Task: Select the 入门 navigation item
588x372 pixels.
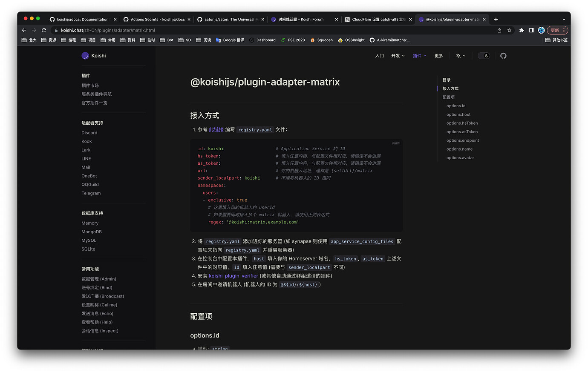Action: pyautogui.click(x=379, y=56)
